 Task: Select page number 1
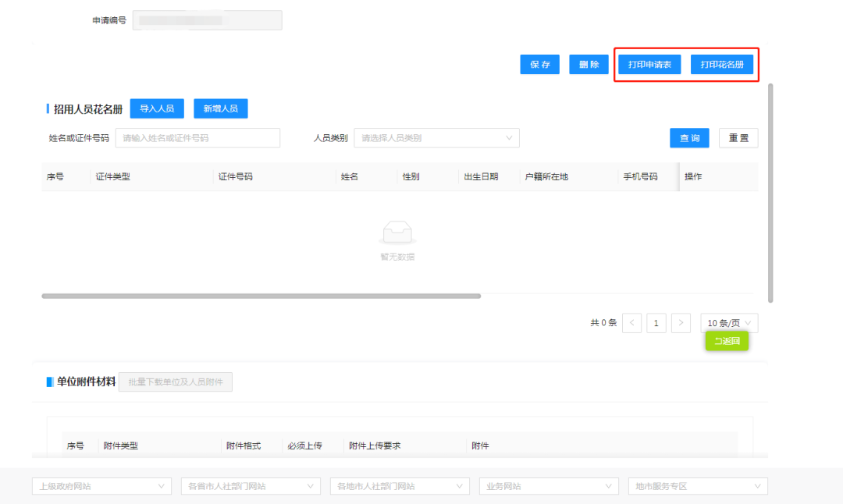tap(656, 323)
